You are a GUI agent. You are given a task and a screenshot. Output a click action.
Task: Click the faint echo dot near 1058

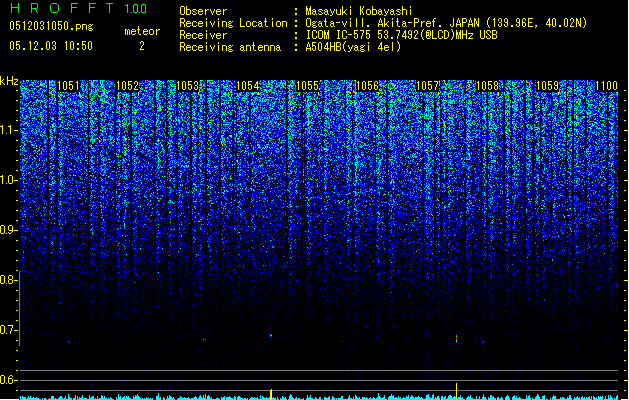tap(483, 342)
